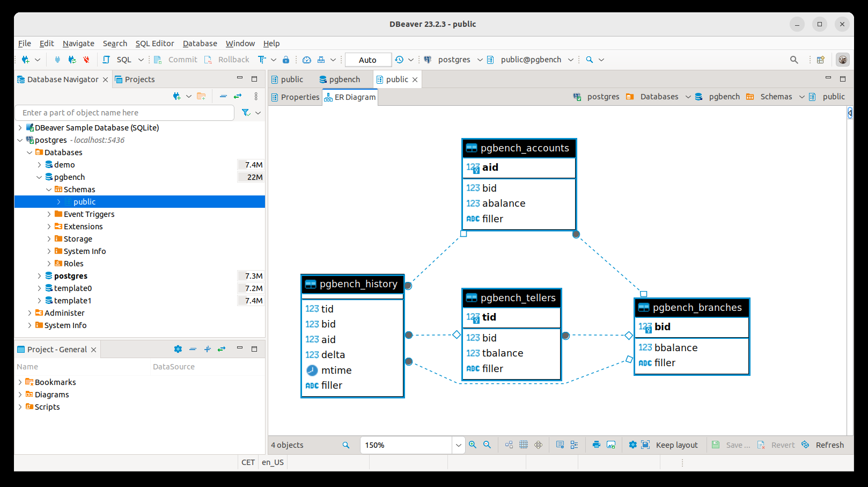Zoom in on the ER diagram

[473, 445]
